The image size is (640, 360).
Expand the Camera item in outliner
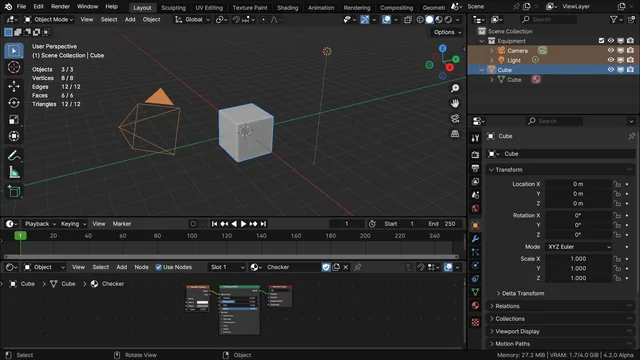pyautogui.click(x=491, y=51)
